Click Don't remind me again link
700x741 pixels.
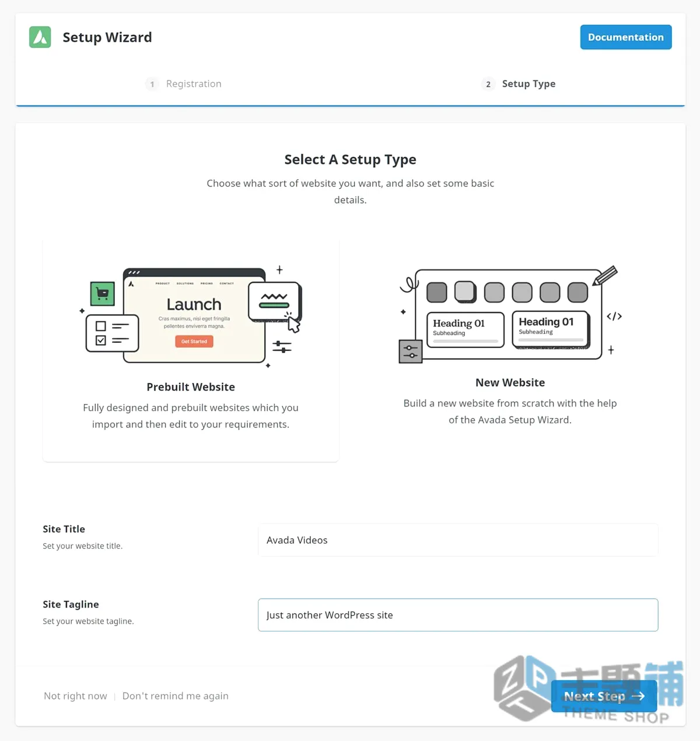click(x=176, y=696)
